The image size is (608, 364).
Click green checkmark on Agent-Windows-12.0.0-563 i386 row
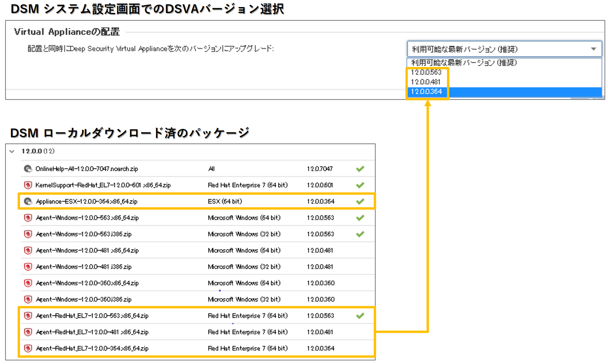[x=360, y=234]
